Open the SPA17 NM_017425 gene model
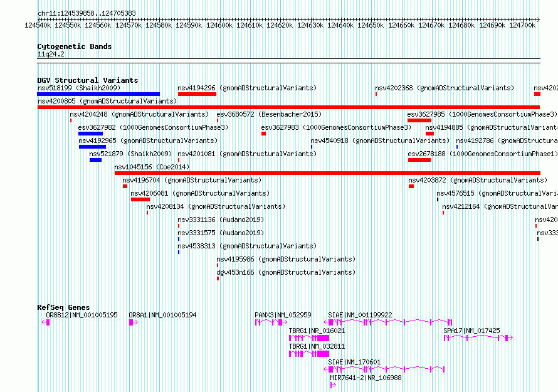 478,338
